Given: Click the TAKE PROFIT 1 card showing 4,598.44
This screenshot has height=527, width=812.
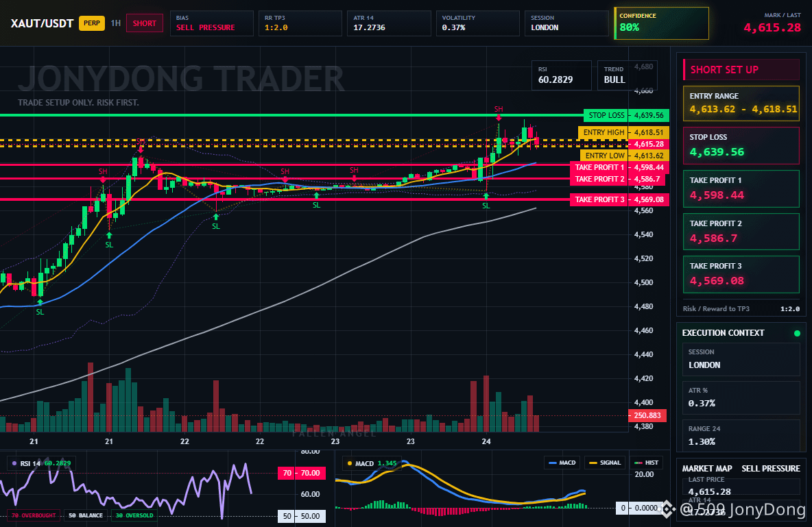Looking at the screenshot, I should pos(741,188).
